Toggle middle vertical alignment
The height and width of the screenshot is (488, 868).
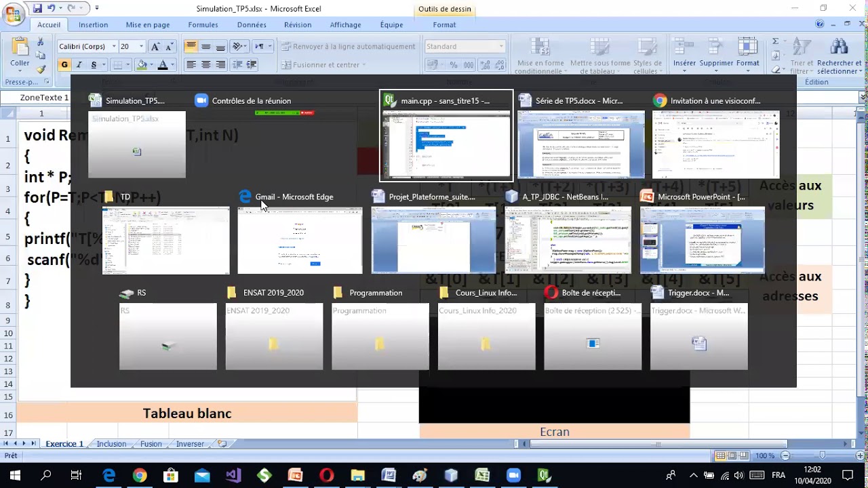coord(206,46)
